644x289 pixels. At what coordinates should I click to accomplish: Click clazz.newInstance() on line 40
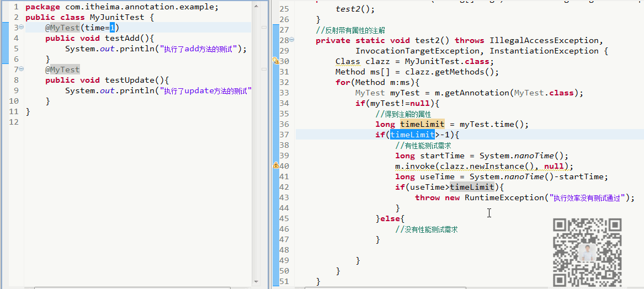pyautogui.click(x=486, y=166)
